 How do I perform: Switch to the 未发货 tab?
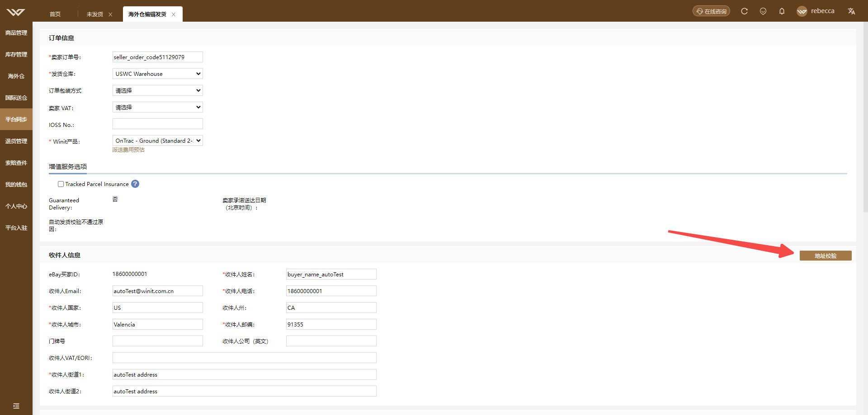[95, 14]
